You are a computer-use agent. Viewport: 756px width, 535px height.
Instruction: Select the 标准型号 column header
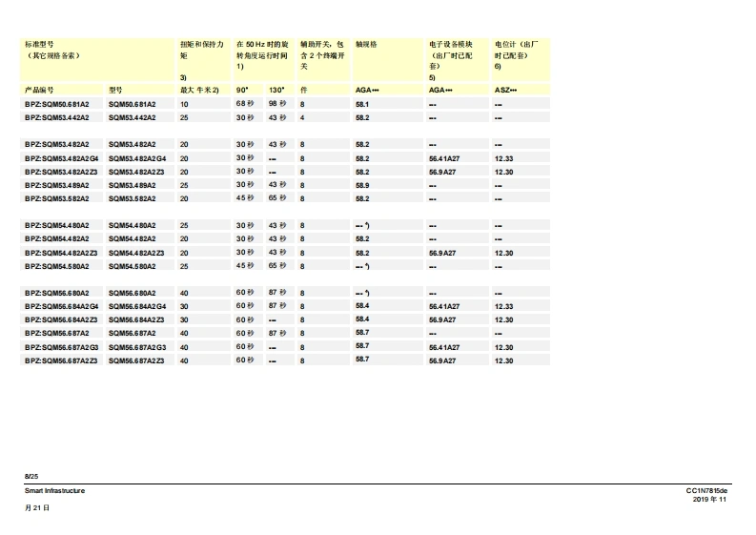click(42, 44)
